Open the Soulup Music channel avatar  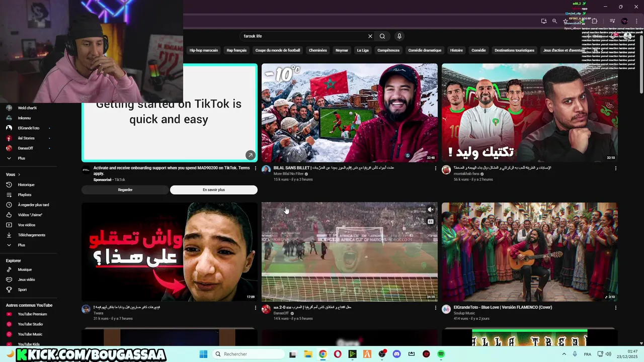pyautogui.click(x=446, y=309)
